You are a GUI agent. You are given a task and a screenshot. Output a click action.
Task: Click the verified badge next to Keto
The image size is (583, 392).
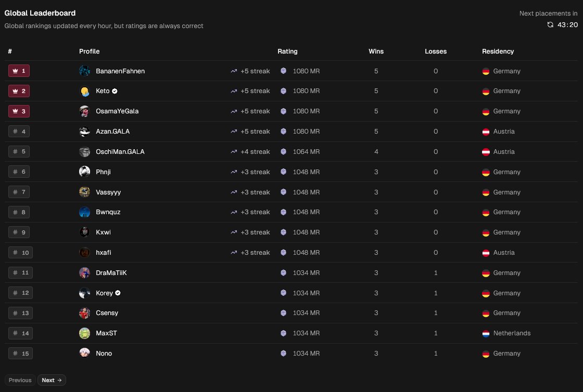[115, 91]
